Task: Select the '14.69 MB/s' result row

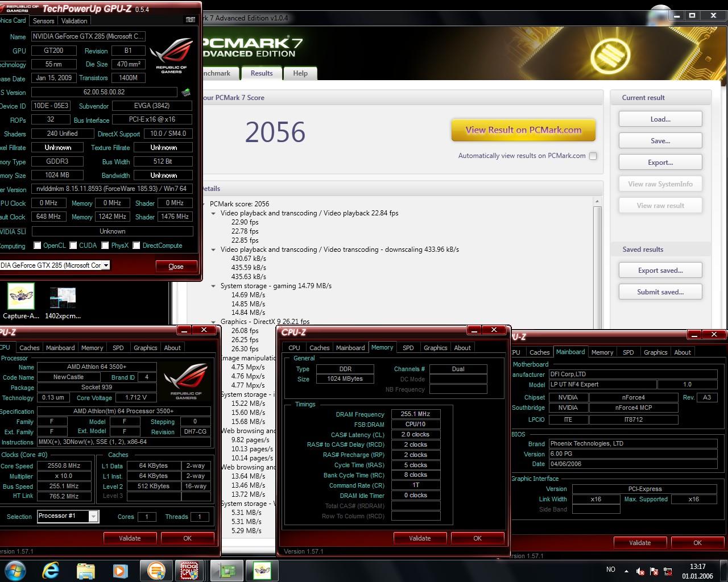Action: 248,295
